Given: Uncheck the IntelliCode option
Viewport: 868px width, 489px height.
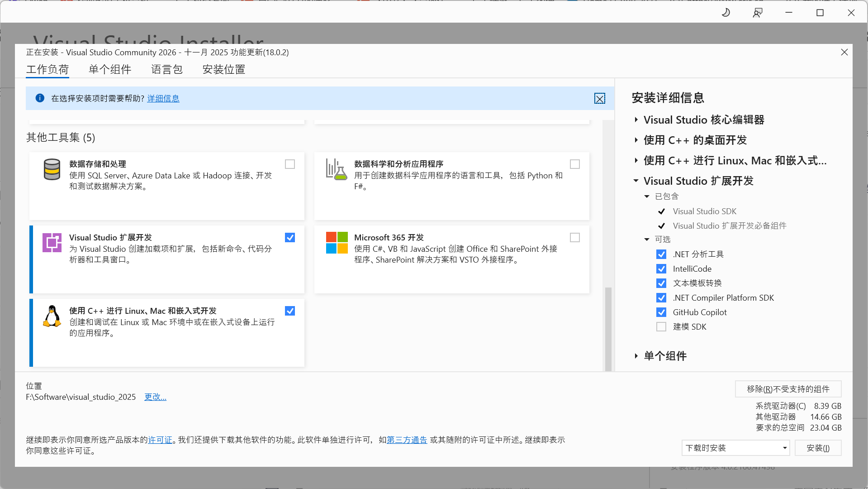Looking at the screenshot, I should (x=661, y=269).
